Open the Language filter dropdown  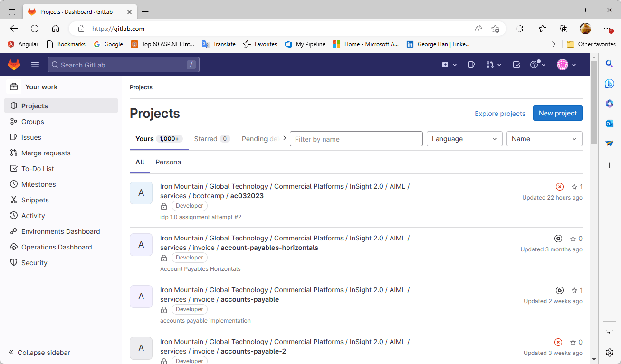464,138
